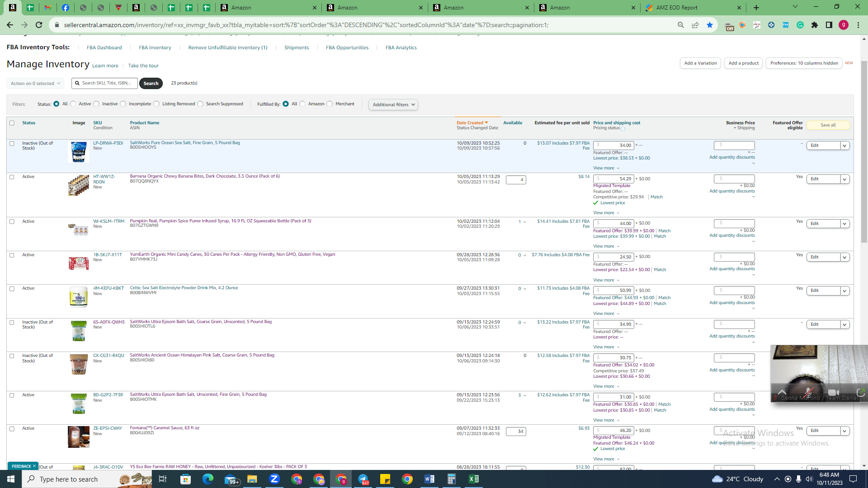Image resolution: width=868 pixels, height=488 pixels.
Task: Open Microsoft Word from the taskbar
Action: tap(429, 479)
